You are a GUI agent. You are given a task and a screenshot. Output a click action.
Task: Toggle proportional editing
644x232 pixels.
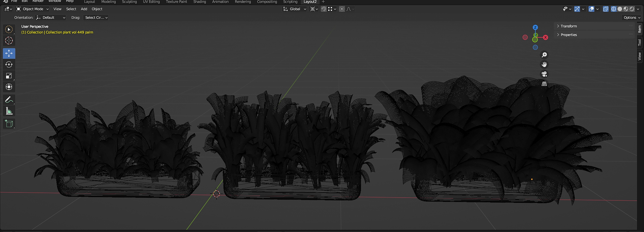coord(342,9)
